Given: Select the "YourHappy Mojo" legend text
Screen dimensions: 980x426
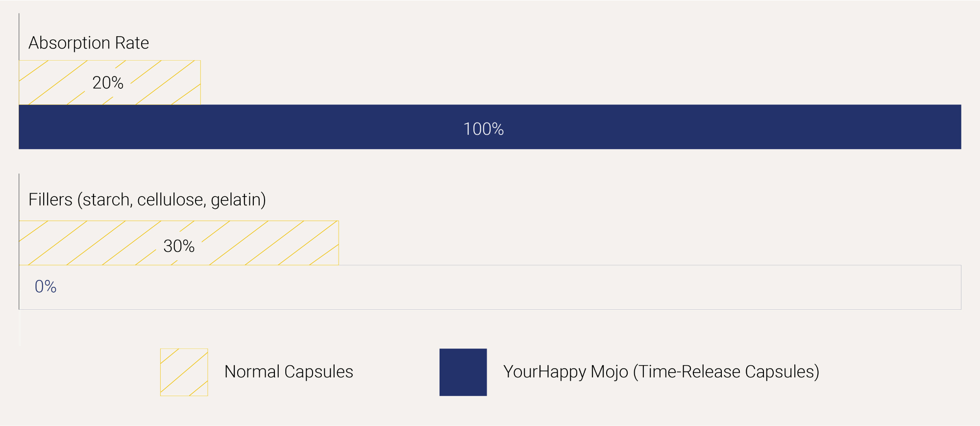Looking at the screenshot, I should (565, 372).
